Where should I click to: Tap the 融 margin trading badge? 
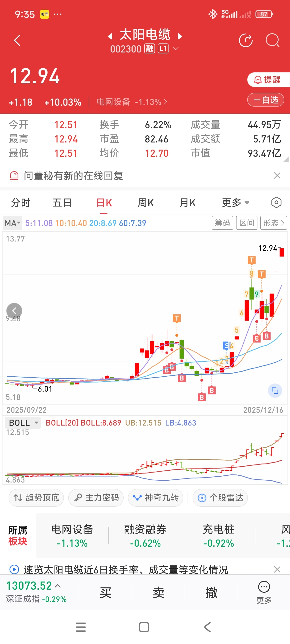(150, 48)
